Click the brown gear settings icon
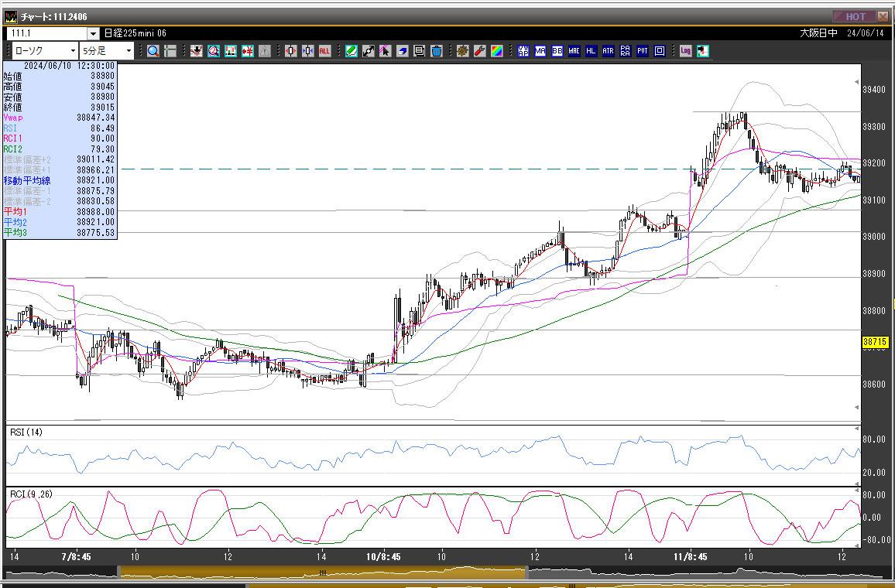Image resolution: width=895 pixels, height=588 pixels. point(462,51)
